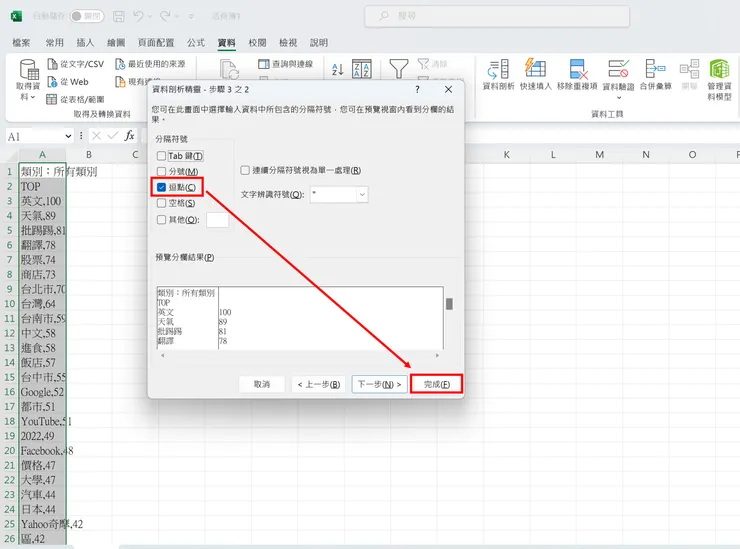Click cell containing Facebook,48
This screenshot has width=740, height=549.
coord(42,450)
